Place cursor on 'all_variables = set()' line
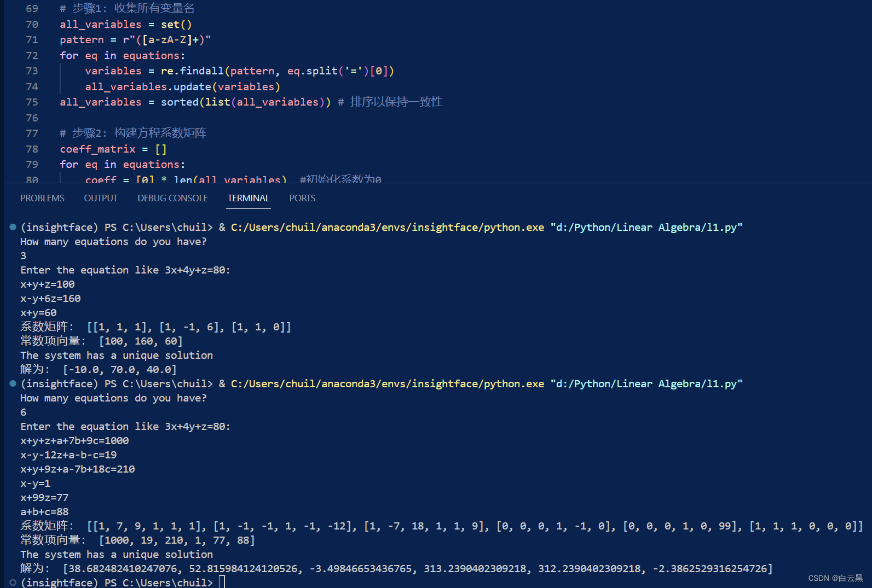This screenshot has width=872, height=588. tap(126, 25)
